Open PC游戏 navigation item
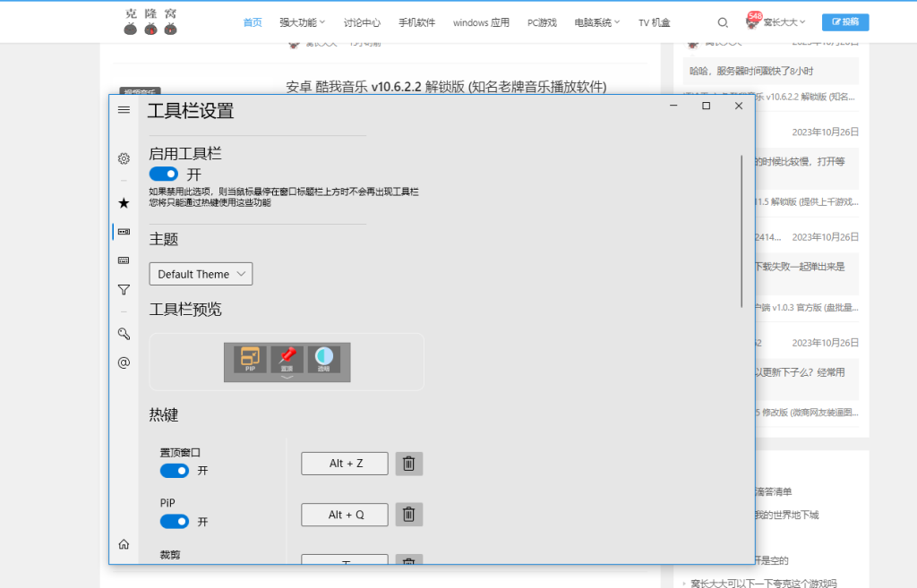 click(542, 22)
